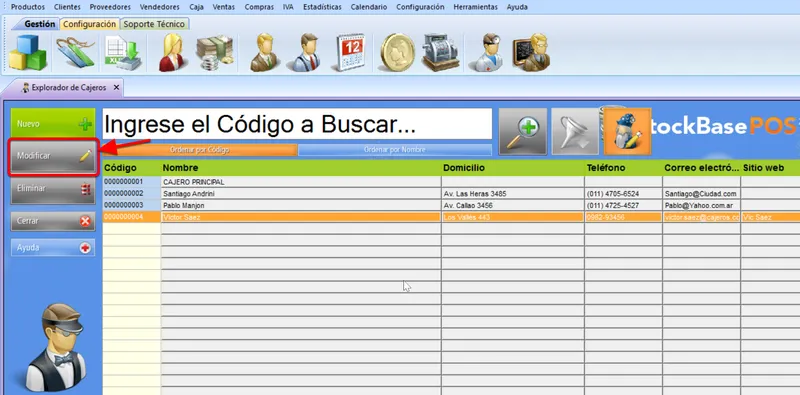Click the Sitio web column header

[x=770, y=168]
